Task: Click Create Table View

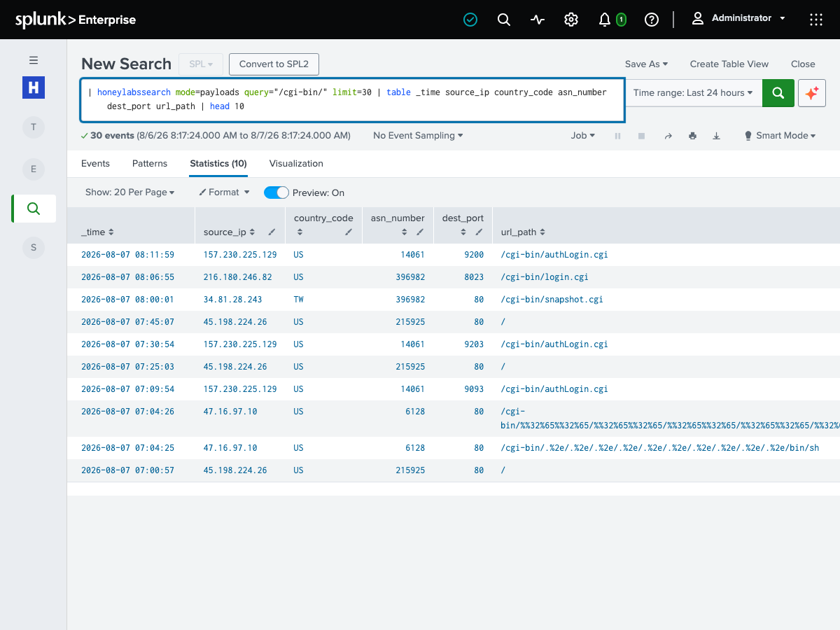Action: [729, 64]
